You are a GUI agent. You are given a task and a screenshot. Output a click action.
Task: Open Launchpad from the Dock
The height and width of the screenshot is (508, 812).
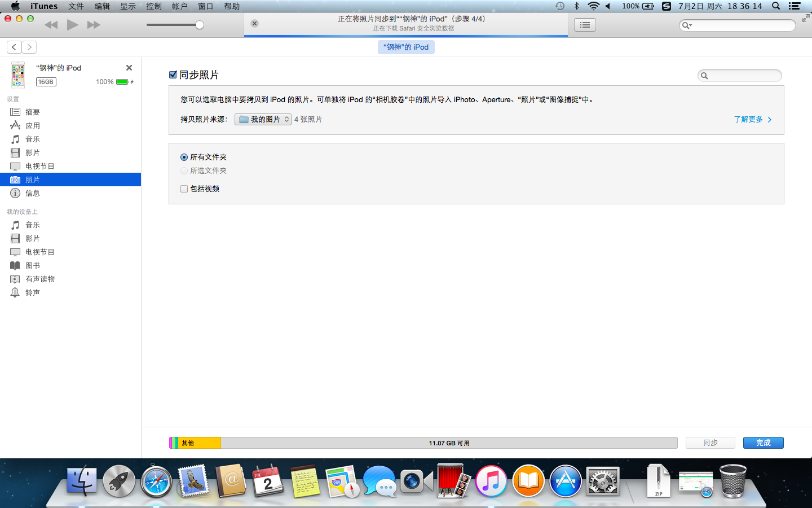click(119, 481)
